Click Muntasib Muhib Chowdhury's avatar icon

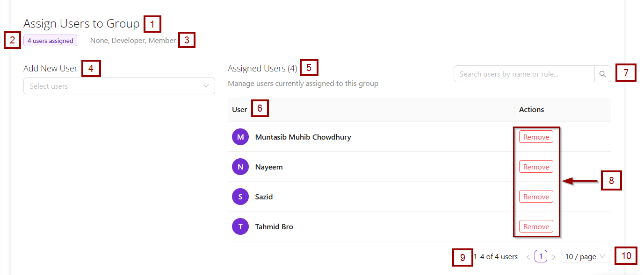(240, 137)
